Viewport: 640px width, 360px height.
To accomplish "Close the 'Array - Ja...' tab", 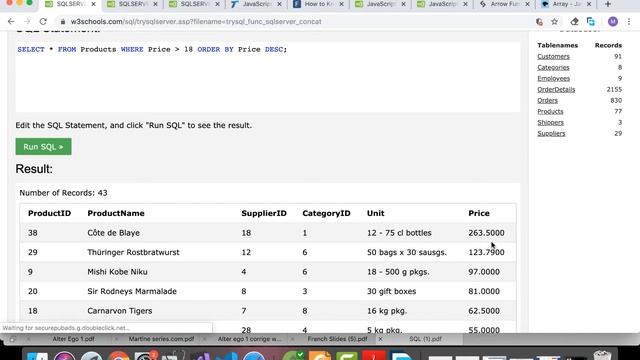I will pyautogui.click(x=589, y=4).
